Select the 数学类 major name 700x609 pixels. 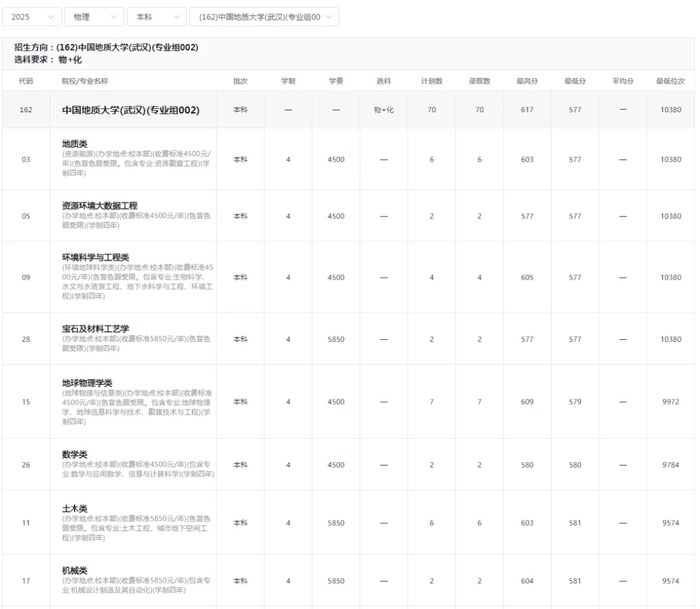pyautogui.click(x=75, y=455)
